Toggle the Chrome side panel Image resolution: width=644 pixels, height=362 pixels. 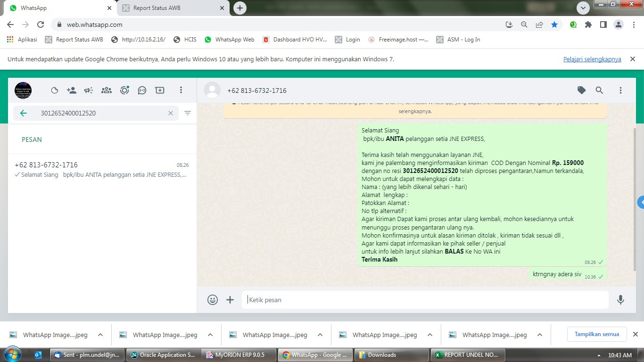click(x=603, y=25)
